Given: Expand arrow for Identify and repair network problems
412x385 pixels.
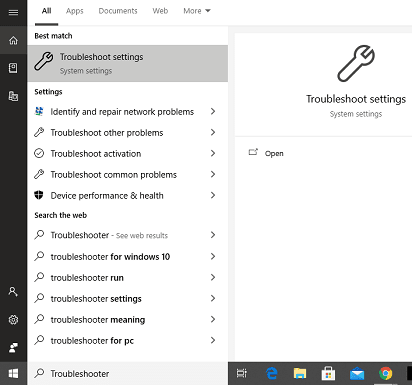Looking at the screenshot, I should 213,111.
